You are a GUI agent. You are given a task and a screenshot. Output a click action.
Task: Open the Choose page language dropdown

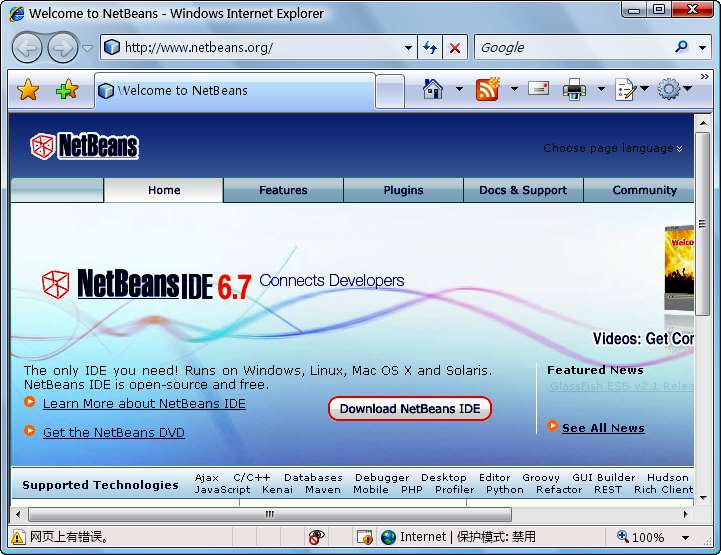[x=613, y=148]
